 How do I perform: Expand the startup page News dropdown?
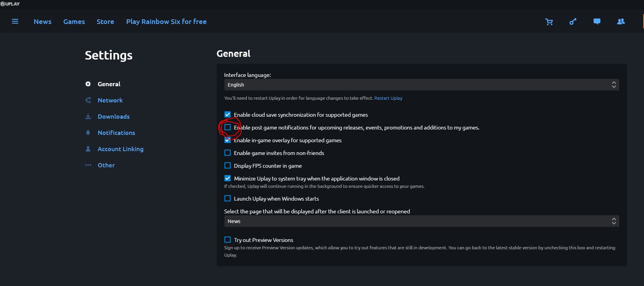pos(421,221)
